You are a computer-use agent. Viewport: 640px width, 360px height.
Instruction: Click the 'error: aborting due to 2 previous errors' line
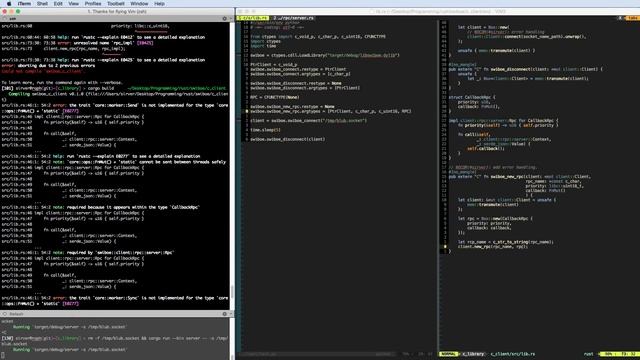tap(48, 65)
